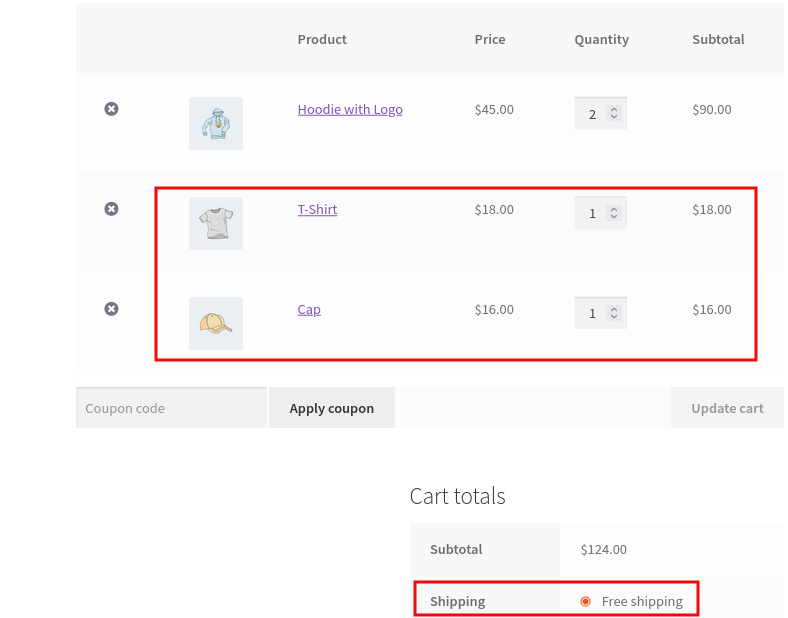Click the Coupon code input field

coord(171,408)
